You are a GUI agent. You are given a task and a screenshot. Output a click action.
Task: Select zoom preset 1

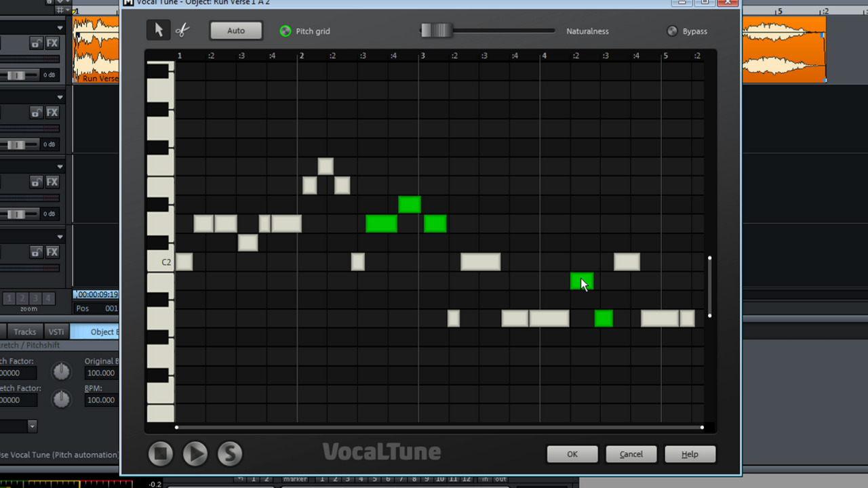pyautogui.click(x=9, y=298)
